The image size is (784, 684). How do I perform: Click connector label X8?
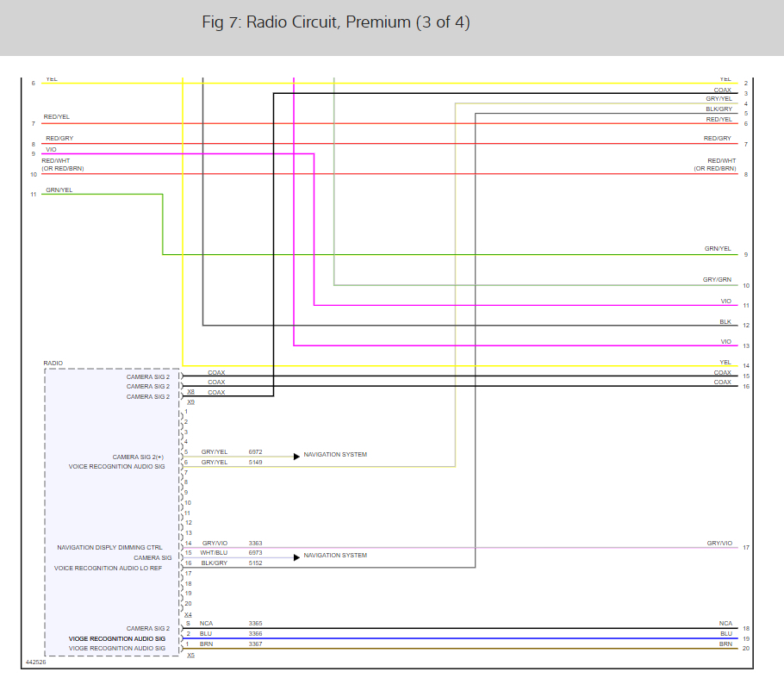click(190, 392)
